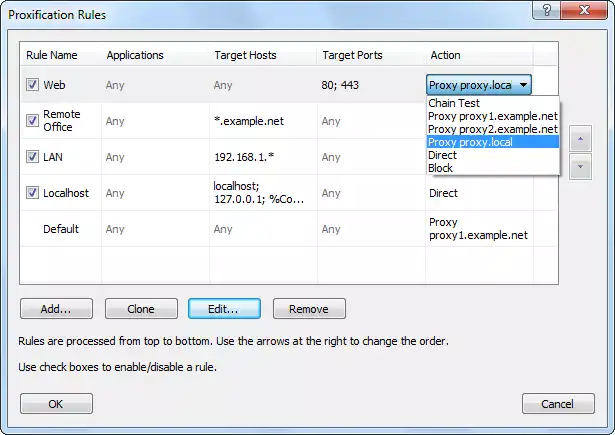Image resolution: width=615 pixels, height=435 pixels.
Task: Open the Edit... rule dialog
Action: click(224, 309)
